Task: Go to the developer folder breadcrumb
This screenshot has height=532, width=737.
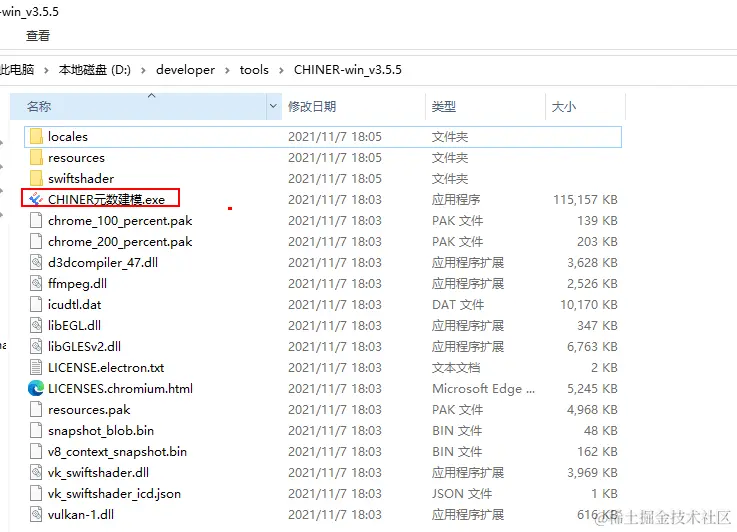Action: 185,70
